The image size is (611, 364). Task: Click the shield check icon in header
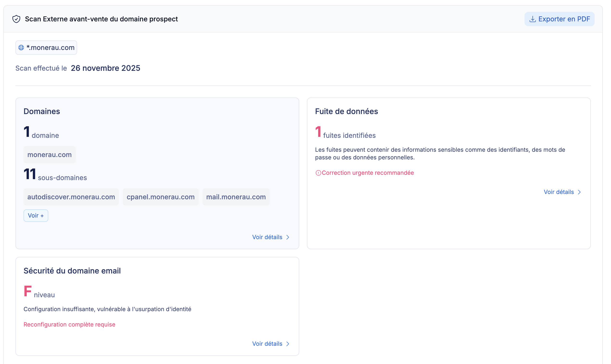(x=16, y=19)
